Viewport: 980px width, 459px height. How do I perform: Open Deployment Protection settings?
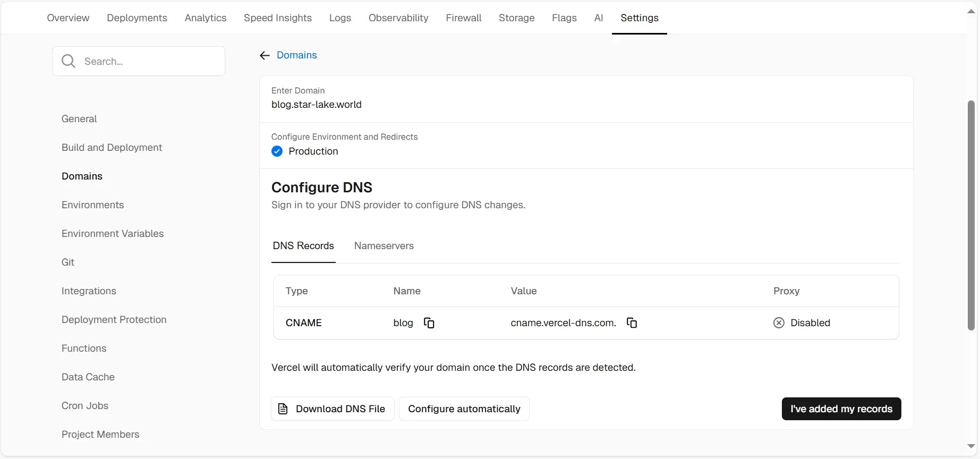tap(114, 320)
